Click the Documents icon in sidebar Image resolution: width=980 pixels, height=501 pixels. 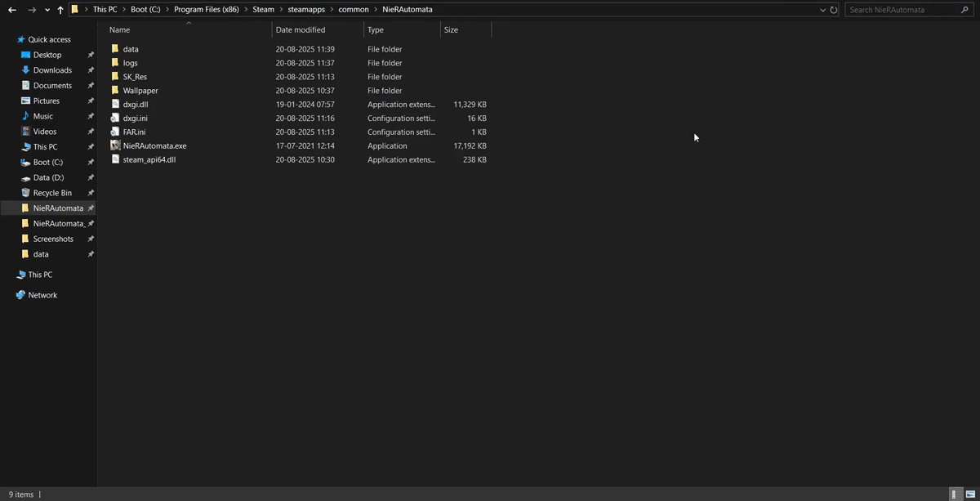pyautogui.click(x=25, y=86)
